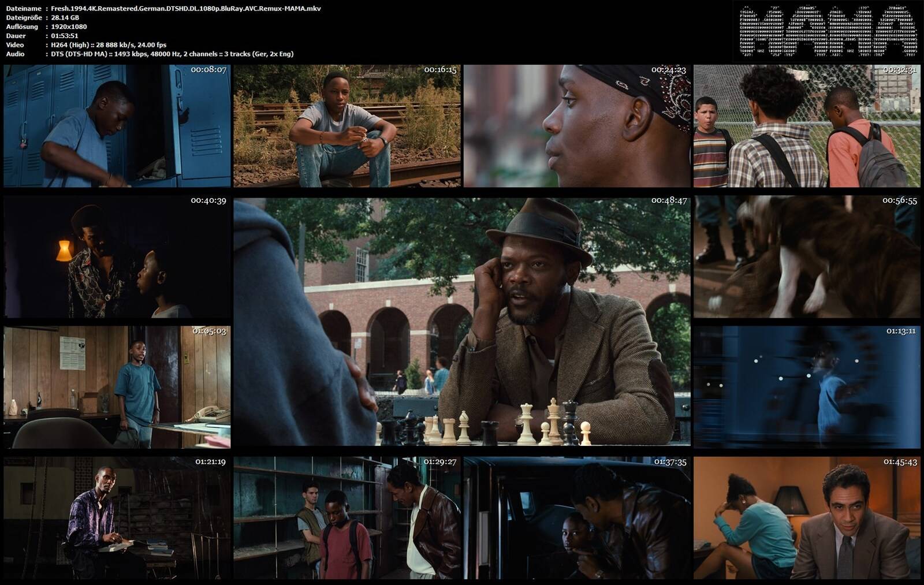Click the 01:29:27 timestamp
The image size is (924, 585).
tap(440, 461)
